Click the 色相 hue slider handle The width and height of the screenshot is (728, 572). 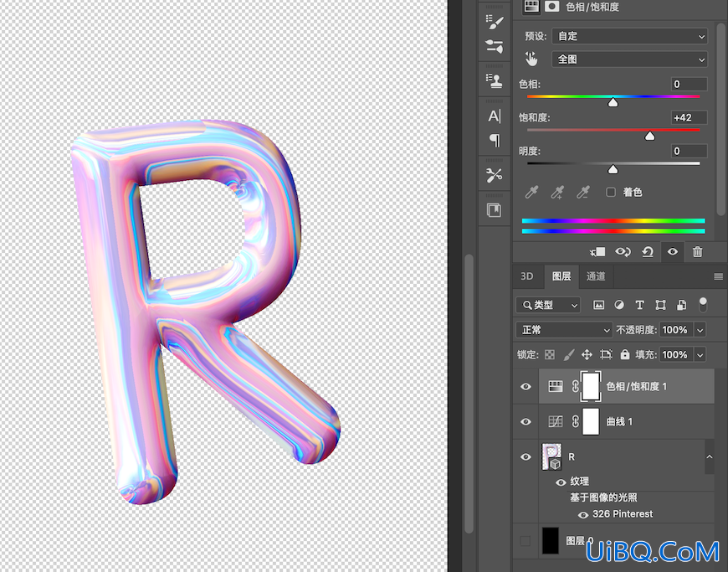pos(613,102)
